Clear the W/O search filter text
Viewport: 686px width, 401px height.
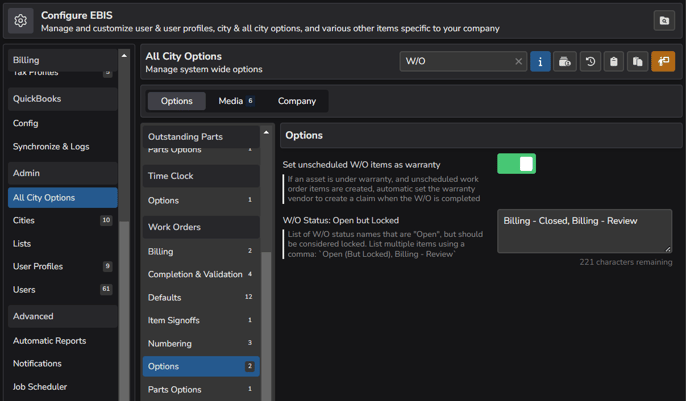[518, 62]
